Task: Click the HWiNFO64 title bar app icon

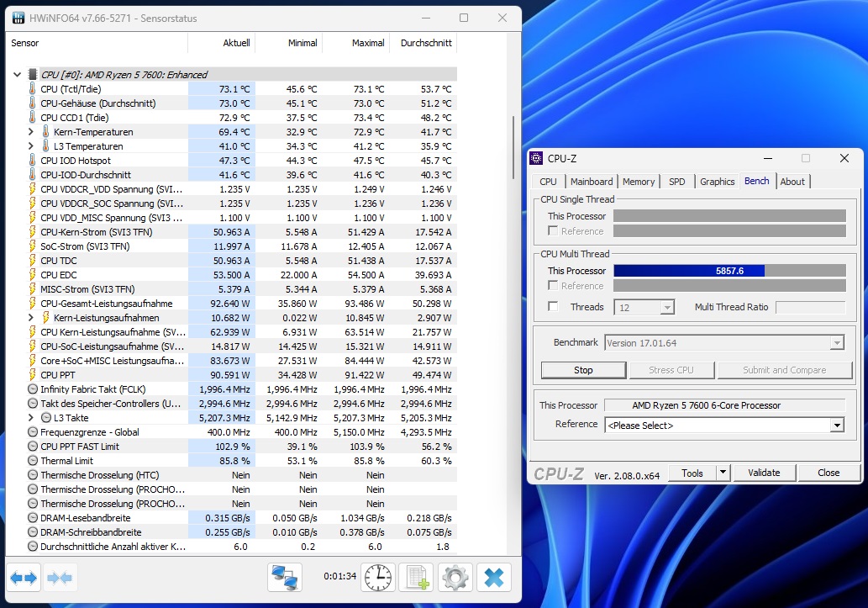Action: tap(18, 18)
